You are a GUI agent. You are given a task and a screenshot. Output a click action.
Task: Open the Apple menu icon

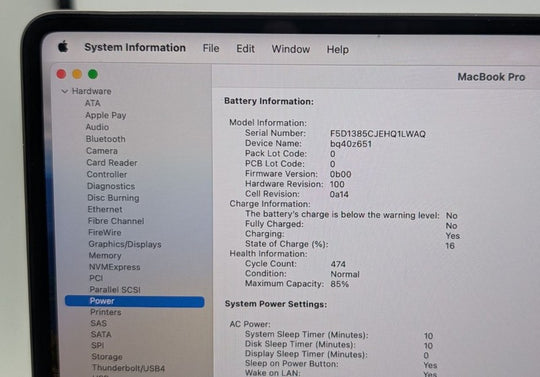pos(63,46)
